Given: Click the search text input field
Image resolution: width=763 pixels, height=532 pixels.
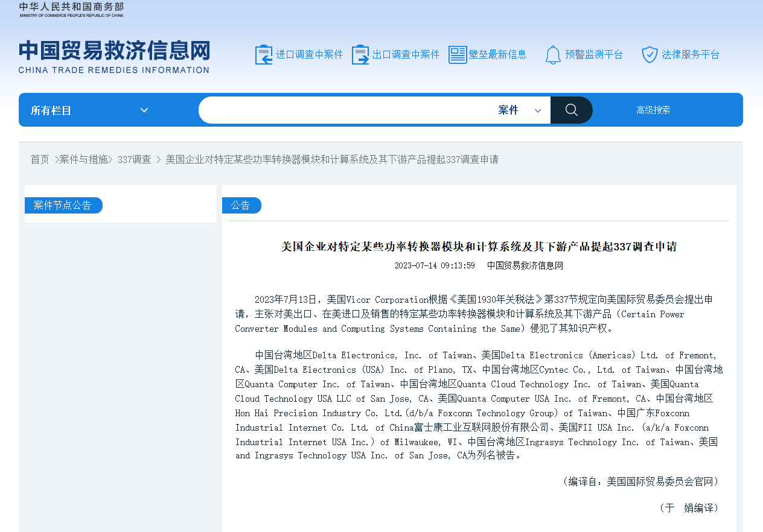Looking at the screenshot, I should (x=345, y=110).
